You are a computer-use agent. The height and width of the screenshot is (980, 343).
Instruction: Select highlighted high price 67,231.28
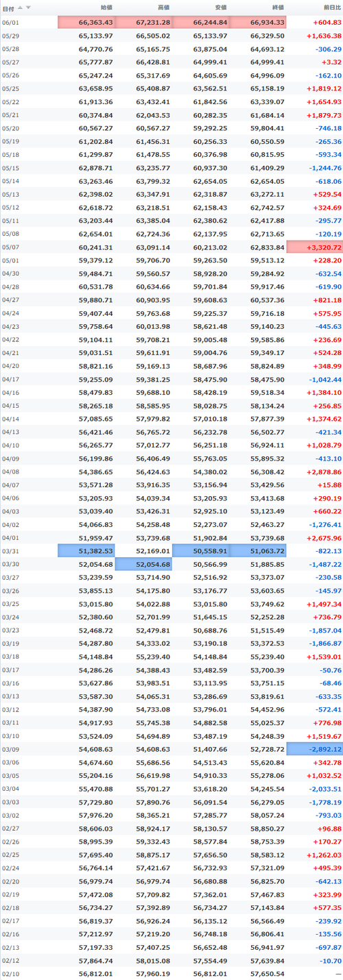click(143, 22)
